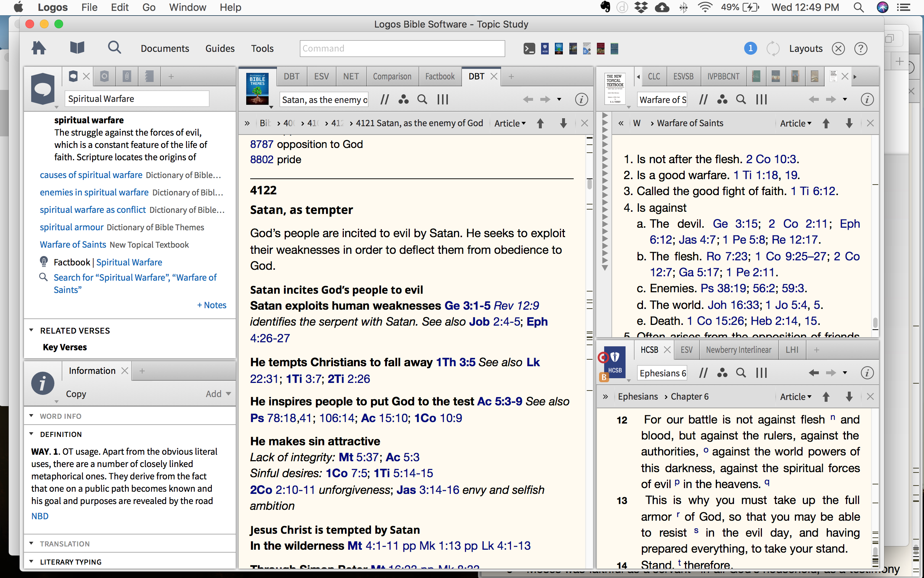Click the Home icon in main toolbar
The height and width of the screenshot is (578, 924).
point(38,48)
